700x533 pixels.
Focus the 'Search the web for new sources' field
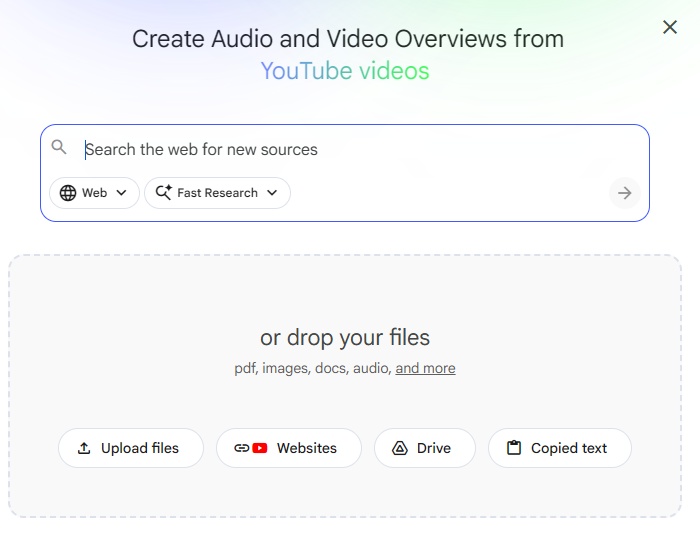point(344,150)
